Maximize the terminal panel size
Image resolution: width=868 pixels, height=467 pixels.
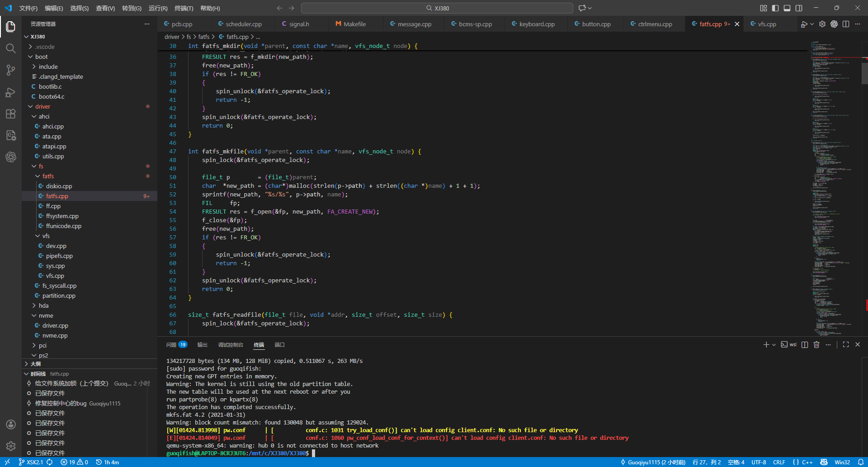click(846, 345)
